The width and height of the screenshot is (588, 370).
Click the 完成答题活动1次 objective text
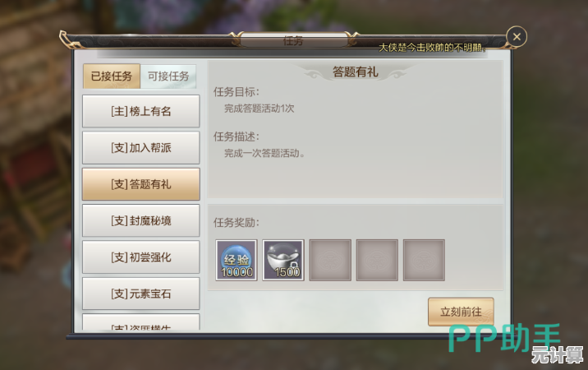[260, 109]
